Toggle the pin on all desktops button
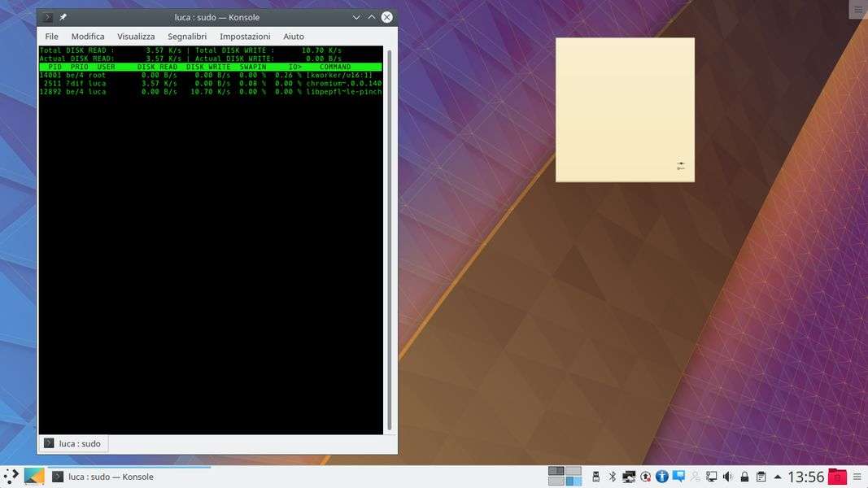 click(63, 17)
